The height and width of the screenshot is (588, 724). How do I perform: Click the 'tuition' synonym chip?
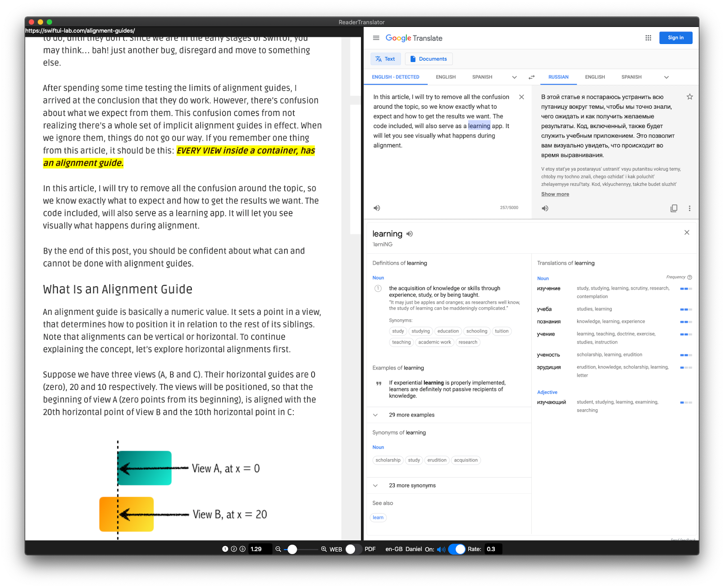pos(501,331)
